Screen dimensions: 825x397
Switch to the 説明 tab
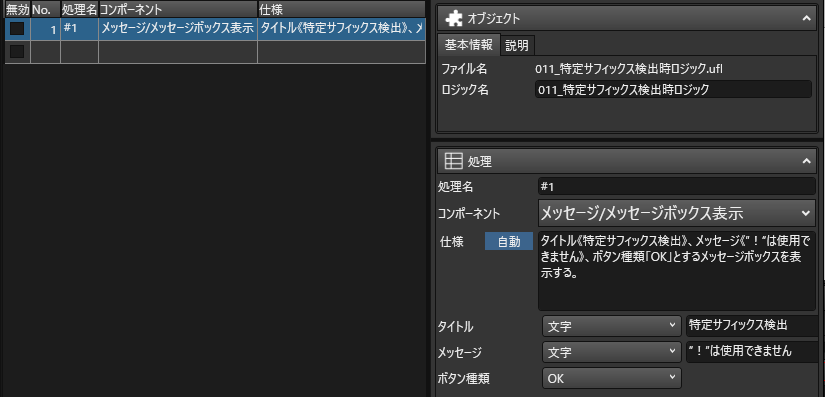tap(517, 46)
